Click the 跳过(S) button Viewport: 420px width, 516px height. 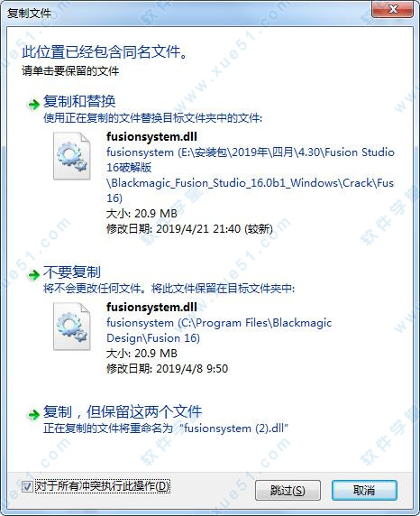pyautogui.click(x=288, y=491)
